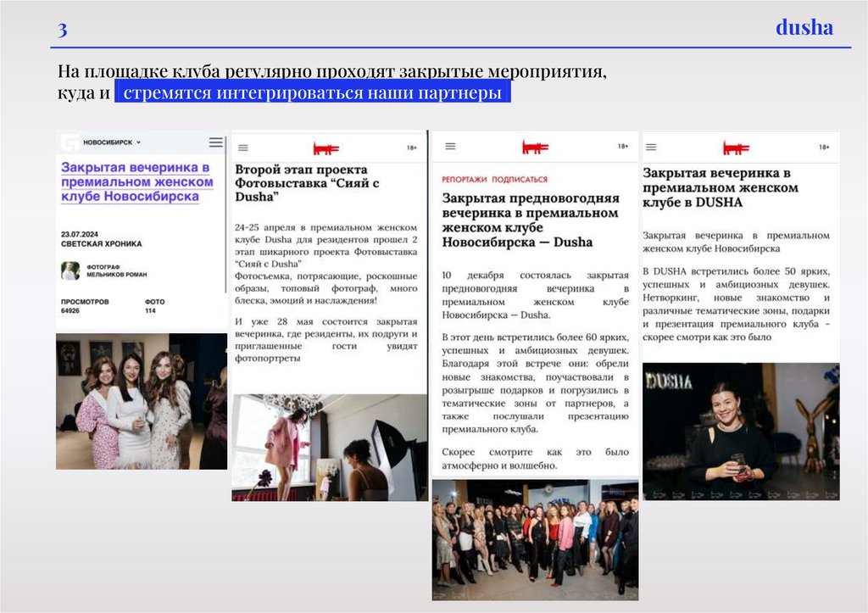This screenshot has height=613, width=868.
Task: Click headline 'Второй этап проекта Фотовыставка'
Action: [307, 183]
